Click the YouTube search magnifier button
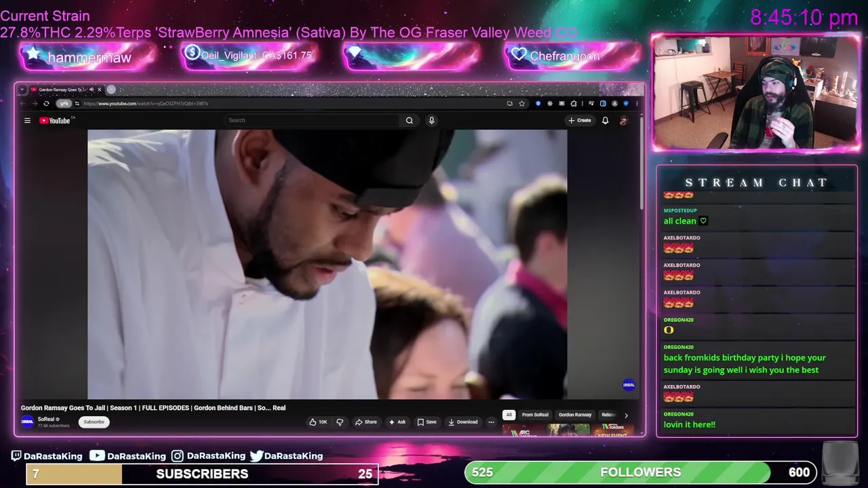Image resolution: width=868 pixels, height=488 pixels. click(x=410, y=121)
